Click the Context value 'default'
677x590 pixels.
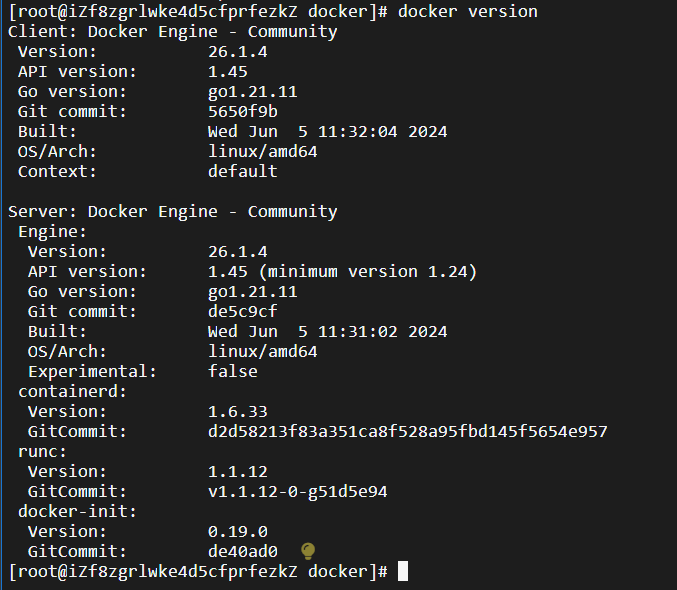243,171
